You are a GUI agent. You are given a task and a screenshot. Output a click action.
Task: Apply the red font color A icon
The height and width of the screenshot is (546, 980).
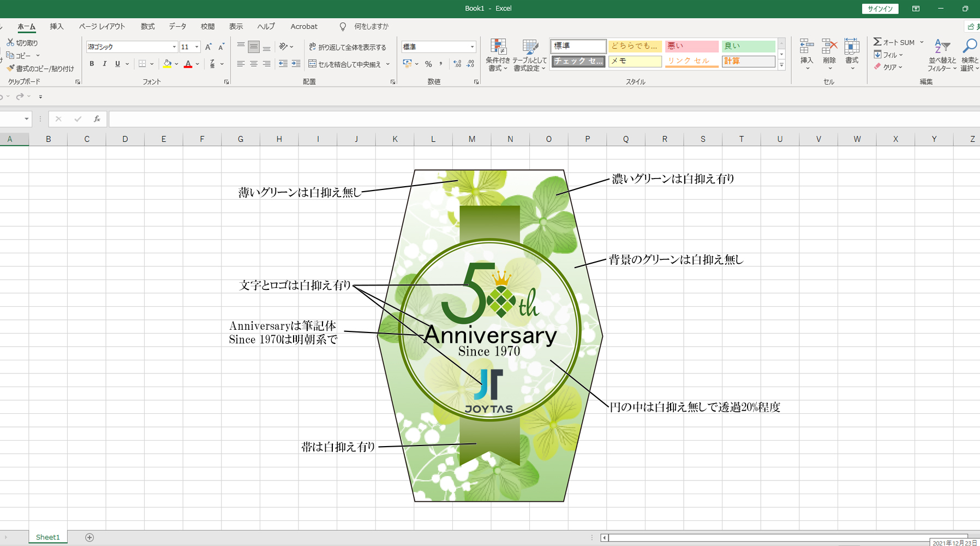coord(188,64)
